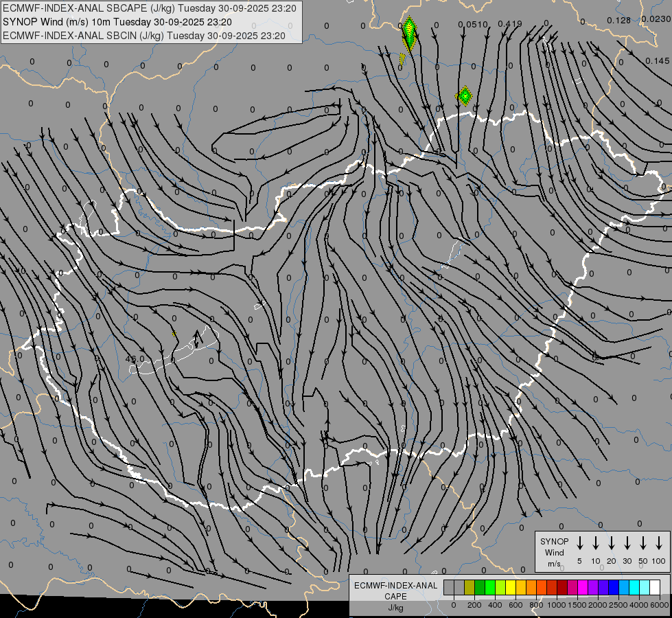Click the SYNOP label in the wind legend
The width and height of the screenshot is (672, 618).
[x=555, y=542]
